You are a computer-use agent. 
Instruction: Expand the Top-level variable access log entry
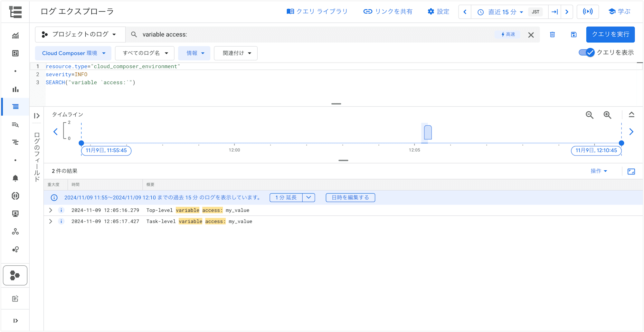51,210
